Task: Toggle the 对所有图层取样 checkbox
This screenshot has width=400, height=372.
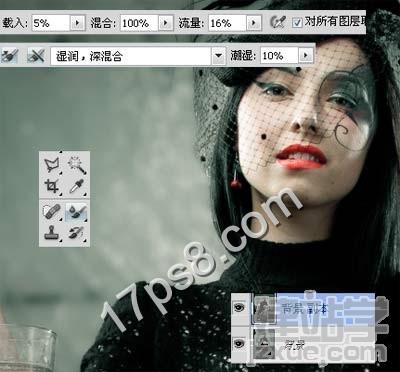Action: click(x=297, y=23)
